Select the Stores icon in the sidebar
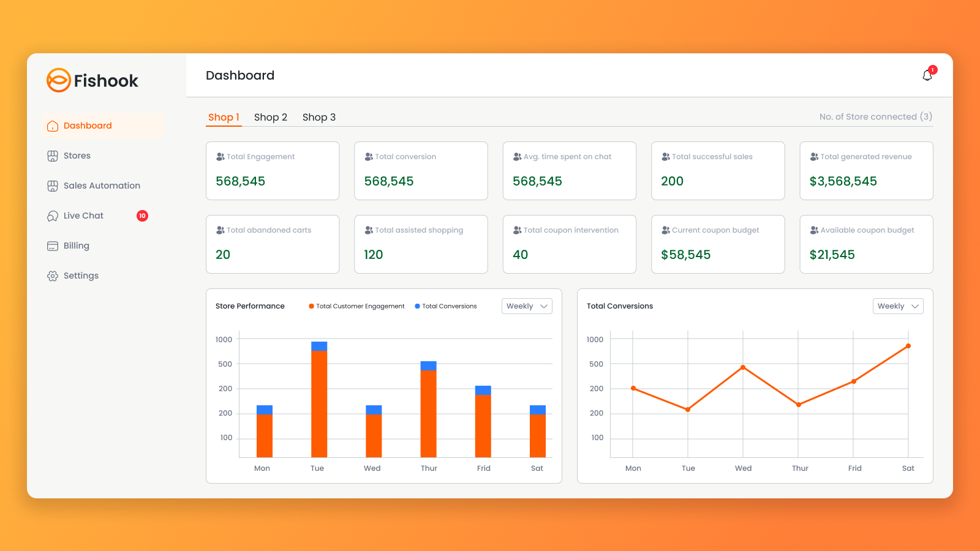The width and height of the screenshot is (980, 551). coord(53,156)
